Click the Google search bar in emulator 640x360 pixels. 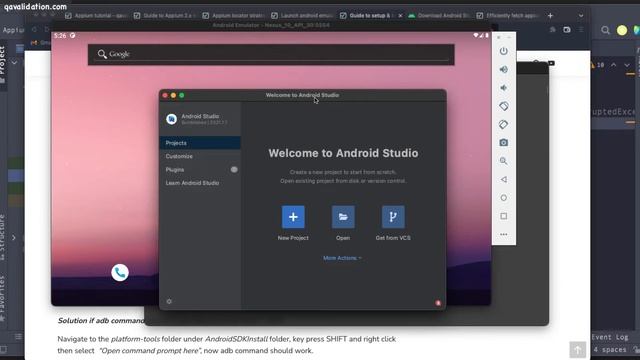tap(271, 54)
